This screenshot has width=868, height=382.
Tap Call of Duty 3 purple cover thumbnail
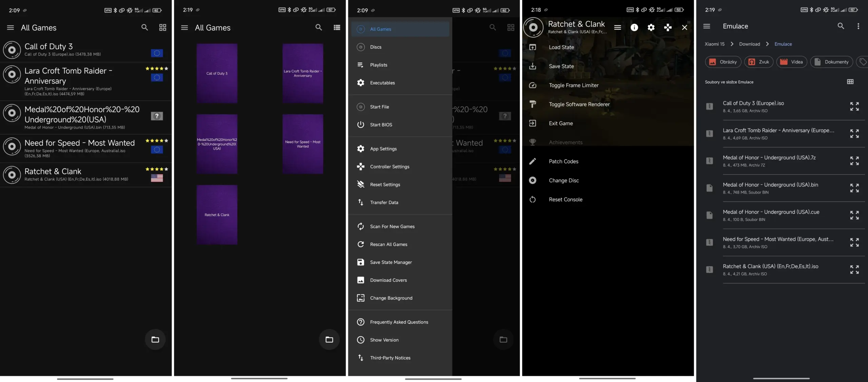(217, 73)
